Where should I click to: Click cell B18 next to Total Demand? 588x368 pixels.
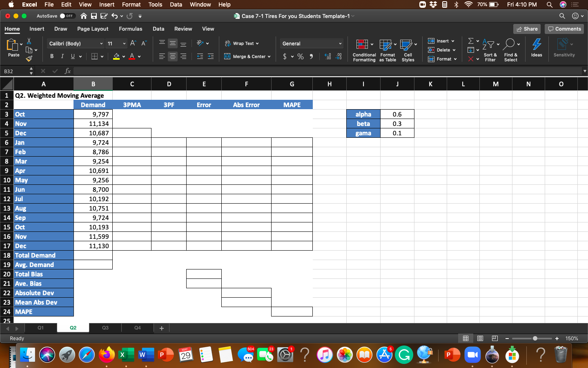[93, 255]
